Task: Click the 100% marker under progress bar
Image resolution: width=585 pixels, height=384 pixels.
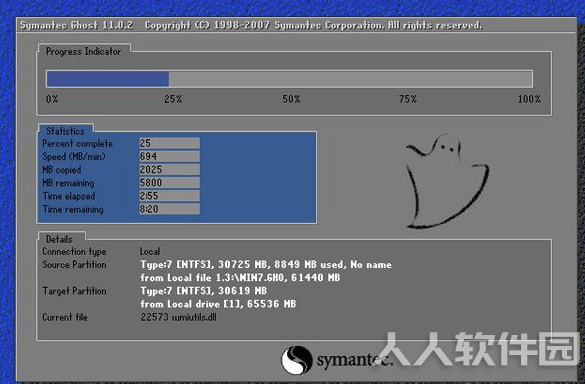Action: 529,99
